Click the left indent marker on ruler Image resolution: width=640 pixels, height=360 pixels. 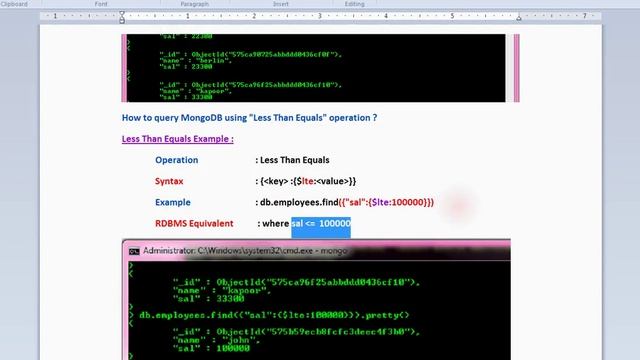pyautogui.click(x=122, y=17)
